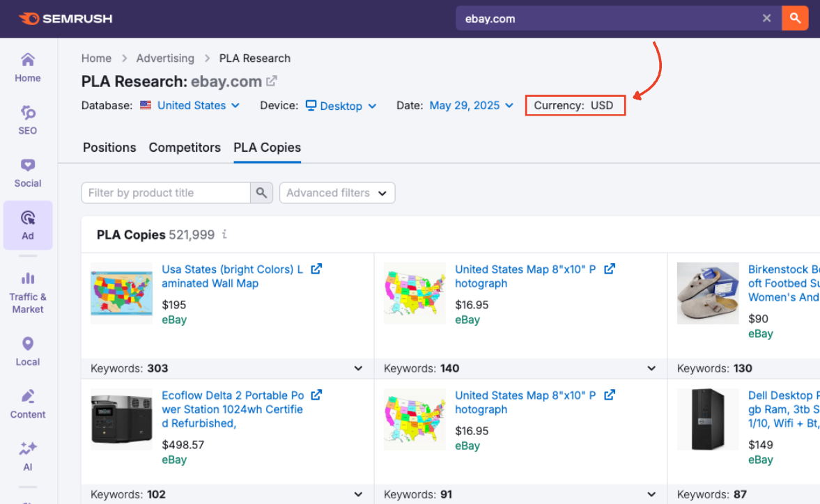Open the Advertising breadcrumb link
Viewport: 820px width, 504px height.
pos(165,58)
